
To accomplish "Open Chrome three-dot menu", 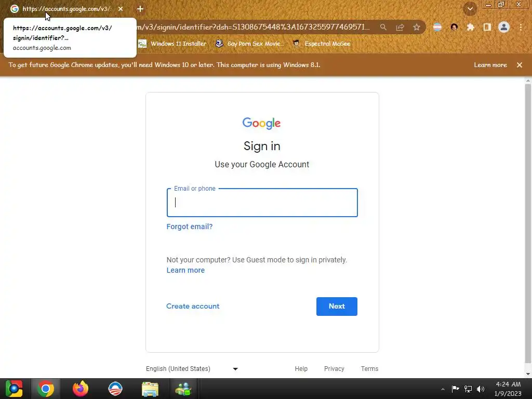I will [521, 27].
